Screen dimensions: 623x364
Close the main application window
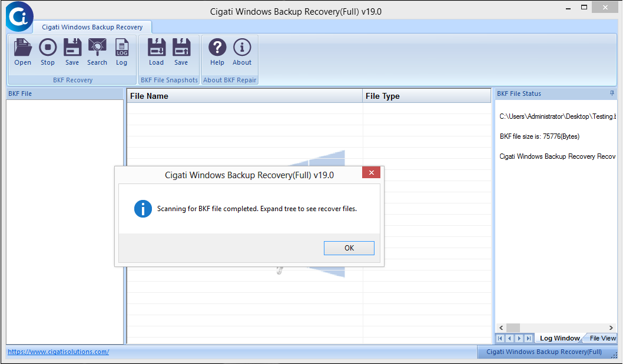pyautogui.click(x=605, y=8)
